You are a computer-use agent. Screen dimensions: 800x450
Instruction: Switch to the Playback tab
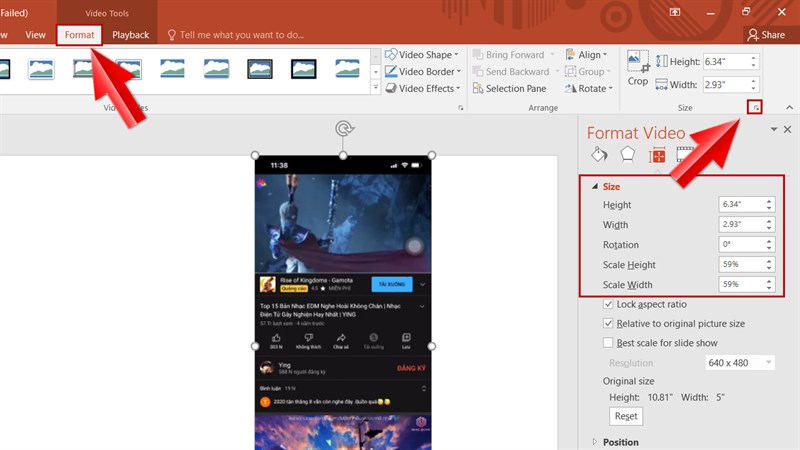click(131, 35)
